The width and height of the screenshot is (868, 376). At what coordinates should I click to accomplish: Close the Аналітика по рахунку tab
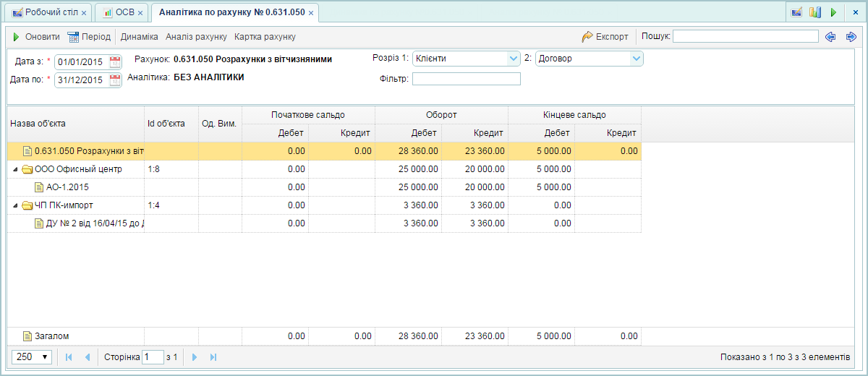point(311,13)
